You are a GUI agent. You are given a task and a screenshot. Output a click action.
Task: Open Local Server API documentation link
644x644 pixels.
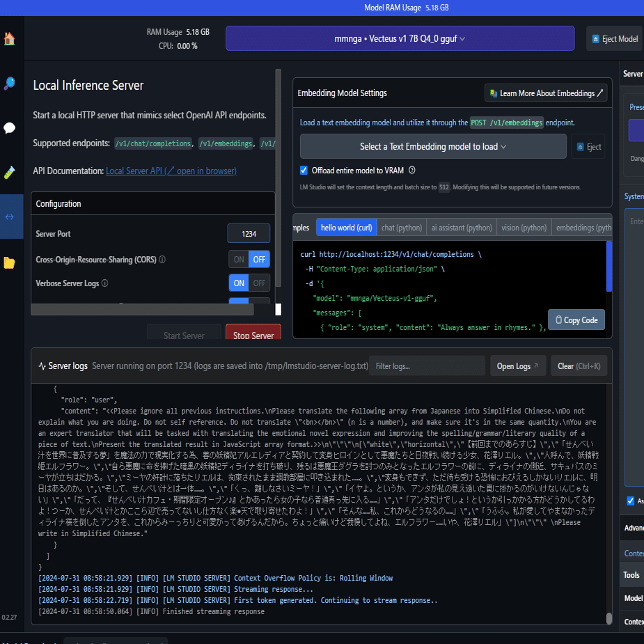pos(171,171)
